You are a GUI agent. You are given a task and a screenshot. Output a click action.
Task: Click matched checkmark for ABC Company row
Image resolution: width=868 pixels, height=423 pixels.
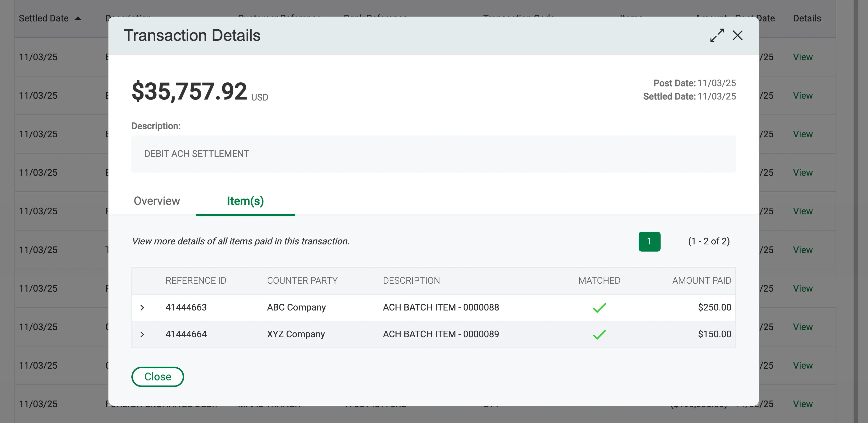click(599, 307)
